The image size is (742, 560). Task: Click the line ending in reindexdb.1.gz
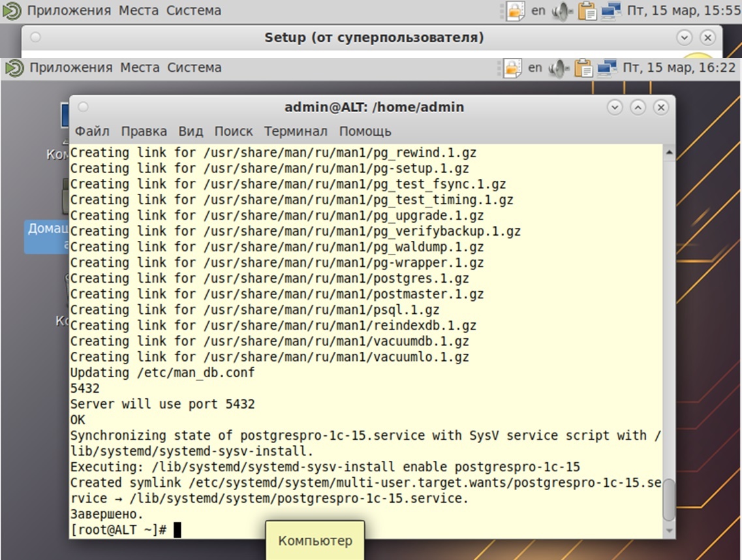(x=273, y=326)
